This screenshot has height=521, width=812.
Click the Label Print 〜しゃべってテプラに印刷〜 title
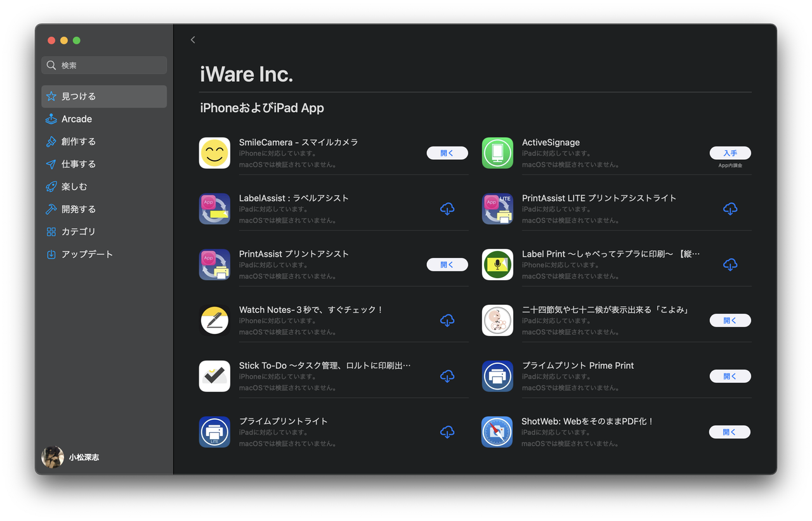coord(611,254)
